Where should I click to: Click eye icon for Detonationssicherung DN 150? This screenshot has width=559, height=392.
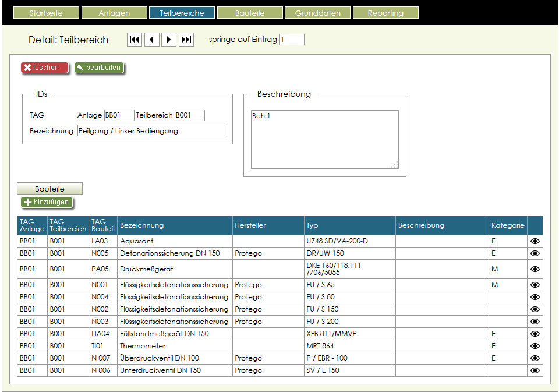[535, 253]
